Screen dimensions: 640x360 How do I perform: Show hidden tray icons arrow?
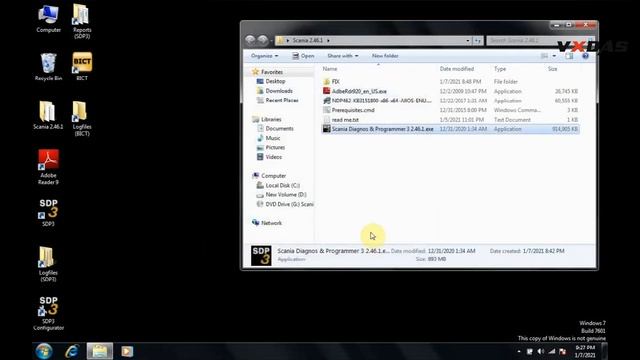click(519, 351)
